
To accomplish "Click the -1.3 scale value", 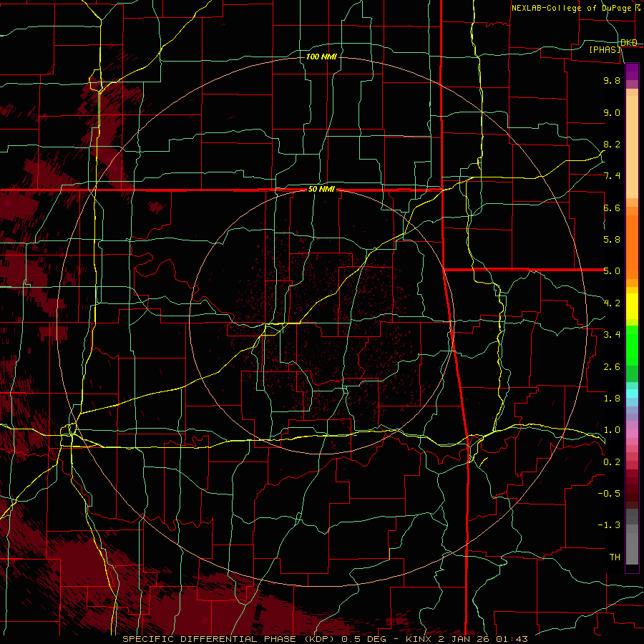I will [609, 525].
